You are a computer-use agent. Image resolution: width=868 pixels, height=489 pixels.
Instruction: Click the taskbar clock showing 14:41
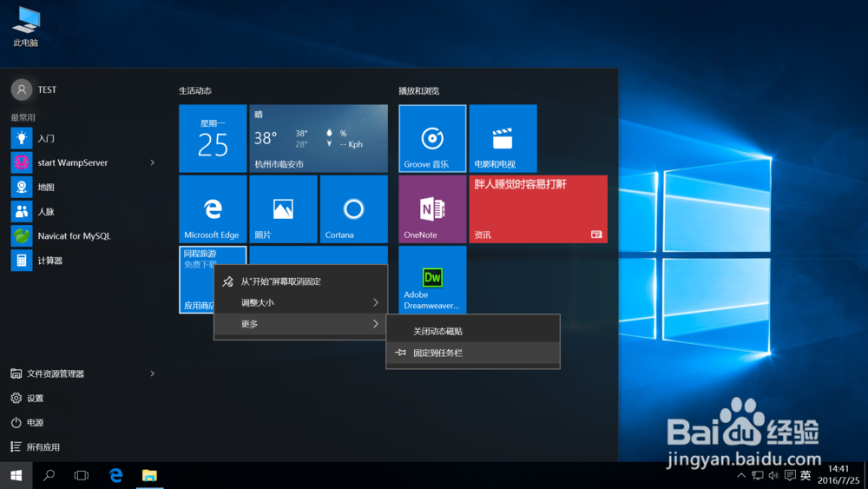(838, 475)
